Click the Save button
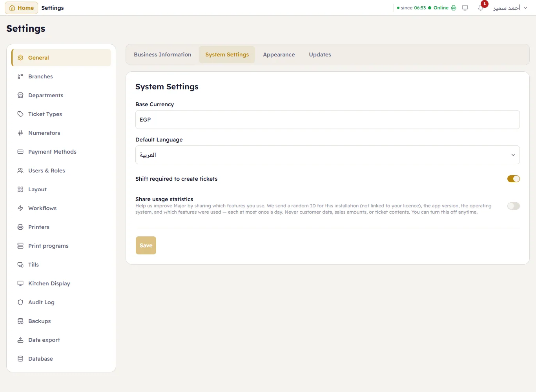This screenshot has height=392, width=536. 146,245
